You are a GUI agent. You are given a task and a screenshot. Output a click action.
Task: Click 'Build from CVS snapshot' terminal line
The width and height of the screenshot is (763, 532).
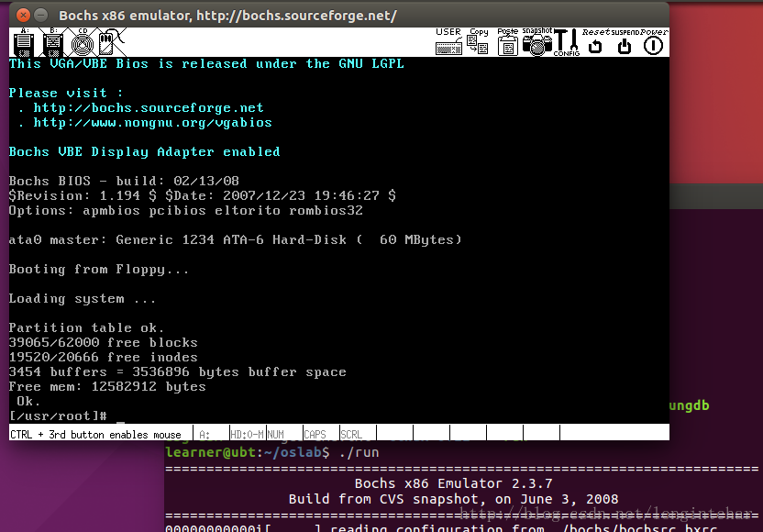(454, 499)
